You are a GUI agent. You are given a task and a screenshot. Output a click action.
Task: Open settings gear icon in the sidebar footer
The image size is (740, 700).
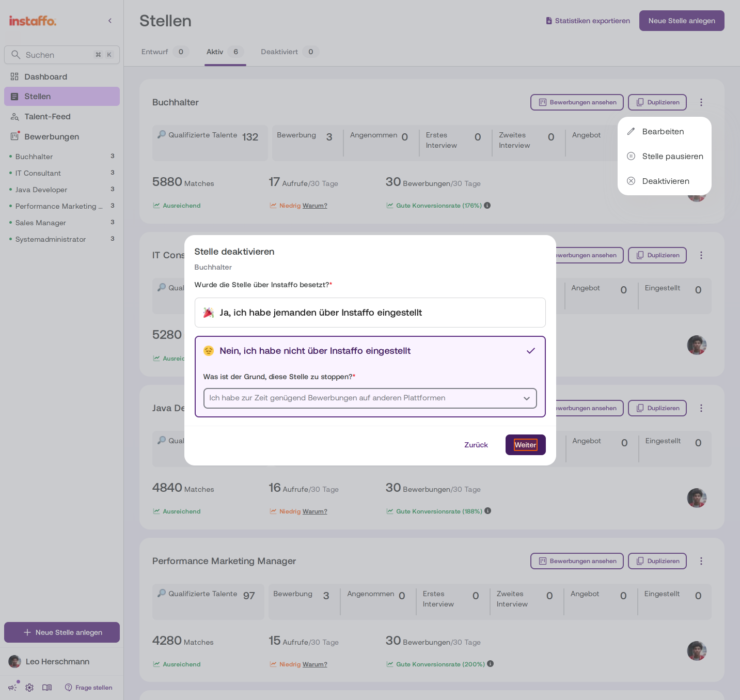pyautogui.click(x=29, y=688)
